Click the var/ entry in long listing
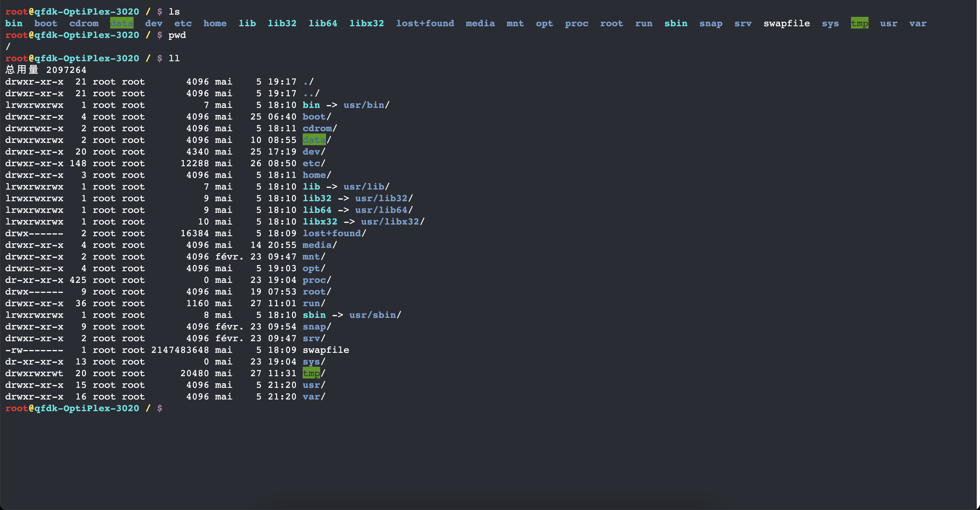Image resolution: width=980 pixels, height=510 pixels. [311, 397]
